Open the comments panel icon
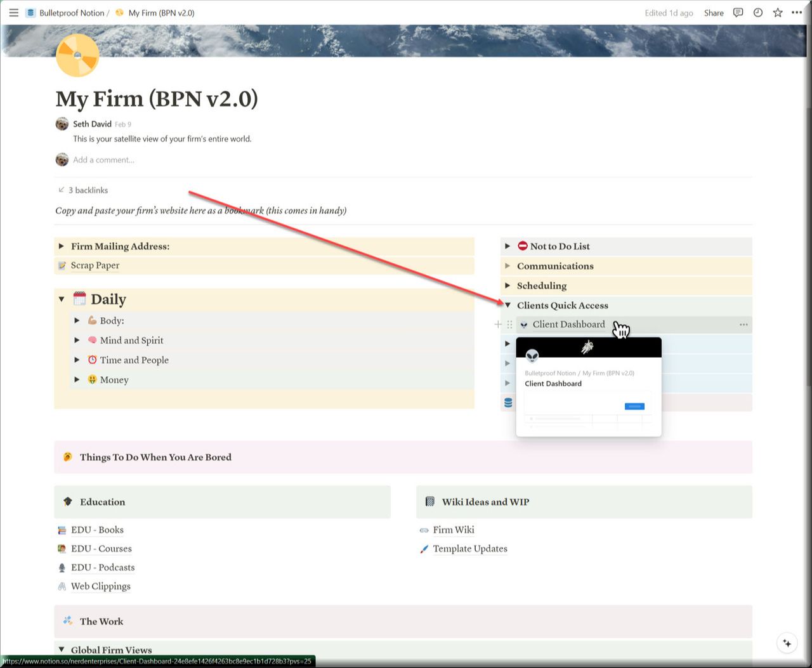The image size is (812, 668). pos(738,13)
